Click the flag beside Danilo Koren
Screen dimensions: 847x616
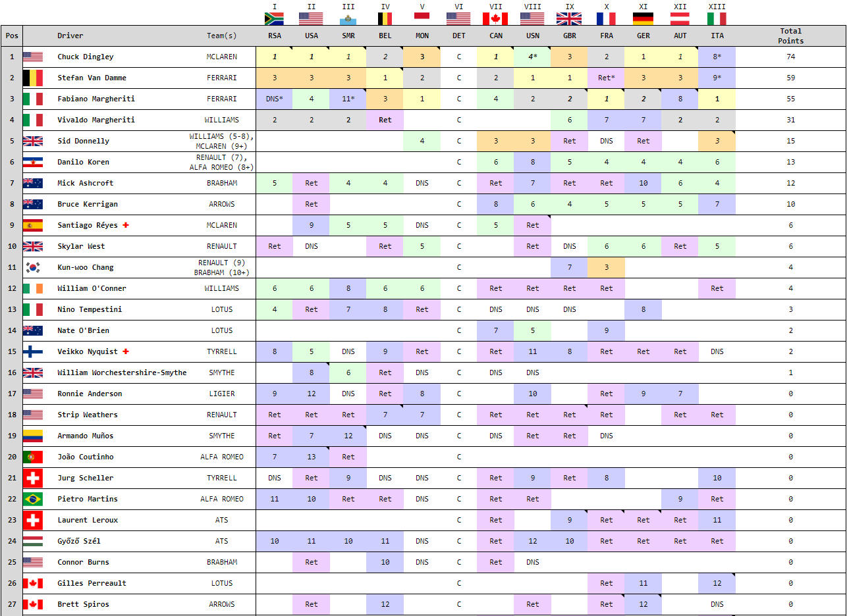pyautogui.click(x=33, y=162)
